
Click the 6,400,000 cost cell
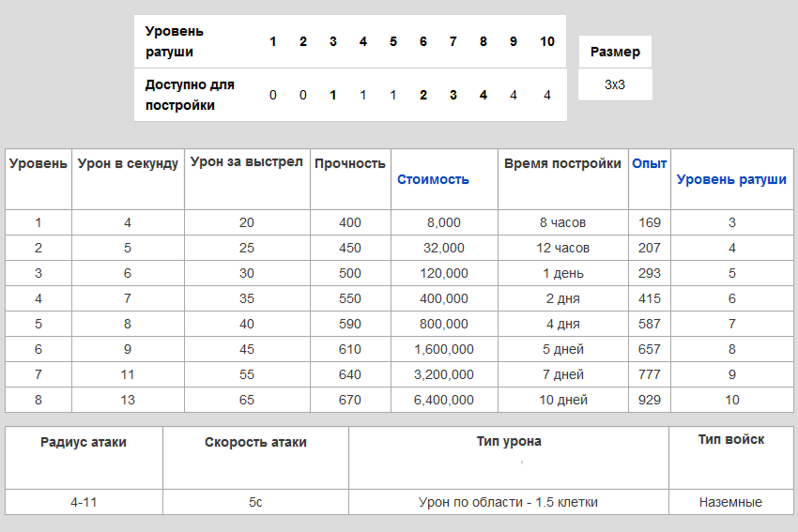point(444,400)
